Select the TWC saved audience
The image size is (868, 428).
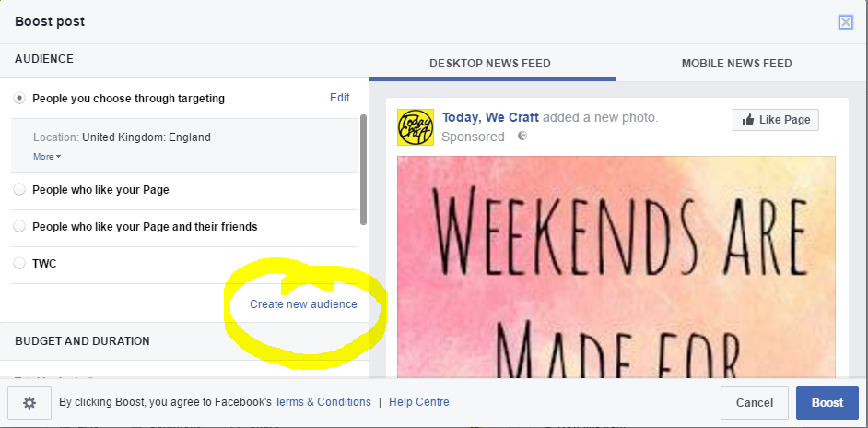(x=19, y=263)
